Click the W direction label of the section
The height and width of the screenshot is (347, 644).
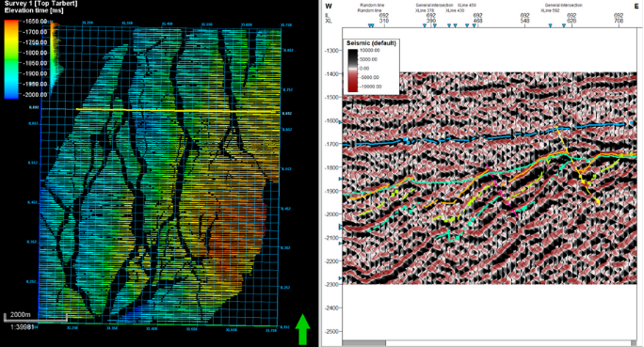pyautogui.click(x=329, y=7)
